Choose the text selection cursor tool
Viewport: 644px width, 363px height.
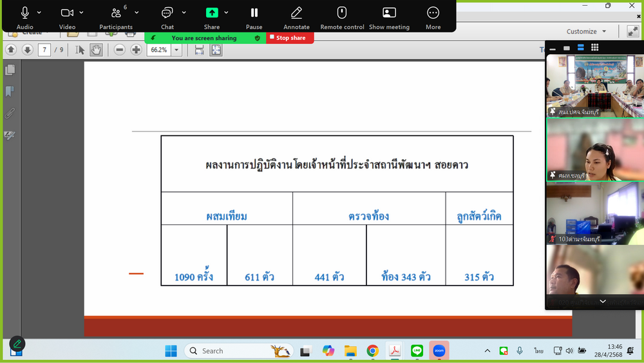[80, 50]
